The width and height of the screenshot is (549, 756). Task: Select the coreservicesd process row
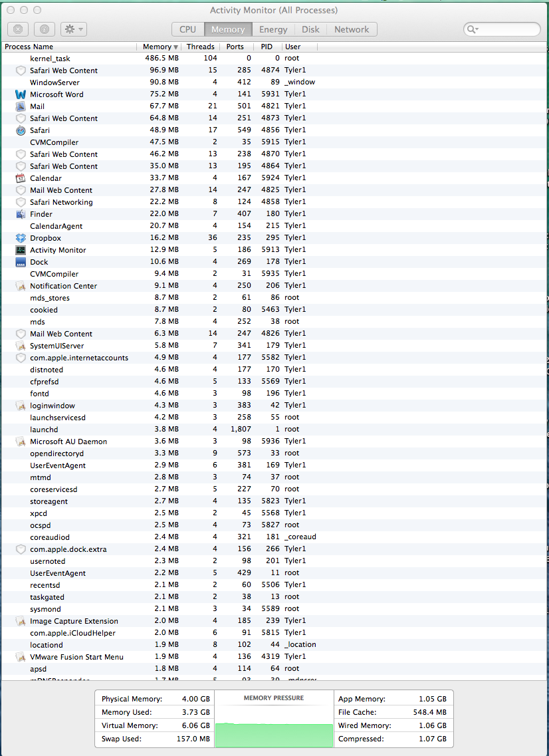(x=274, y=489)
